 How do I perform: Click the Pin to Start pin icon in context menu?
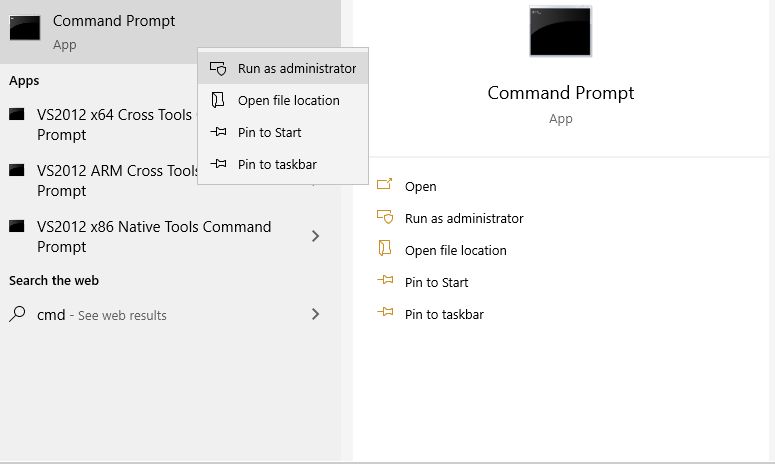pos(218,132)
